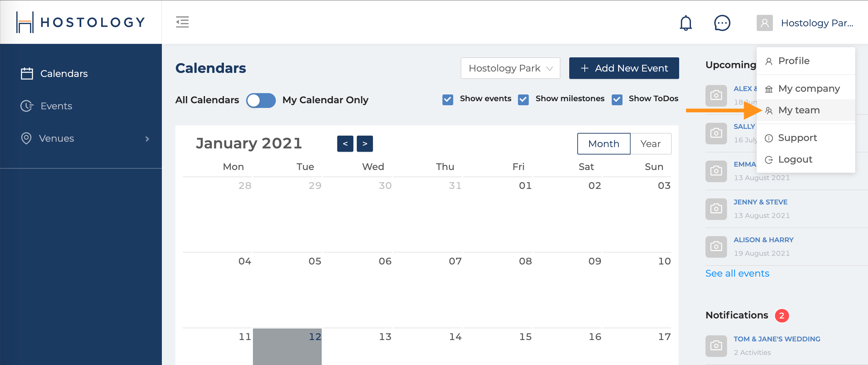The image size is (868, 365).
Task: Click the Venues location pin icon
Action: (x=26, y=138)
